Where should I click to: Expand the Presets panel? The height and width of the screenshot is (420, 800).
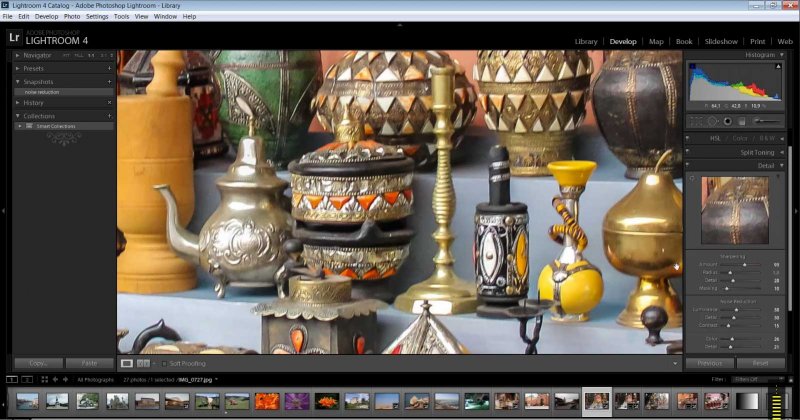coord(18,68)
